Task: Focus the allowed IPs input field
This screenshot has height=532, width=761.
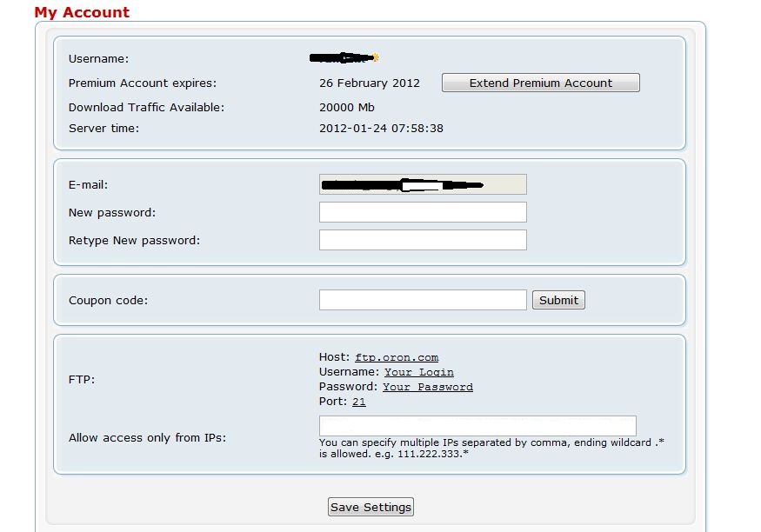Action: [477, 426]
